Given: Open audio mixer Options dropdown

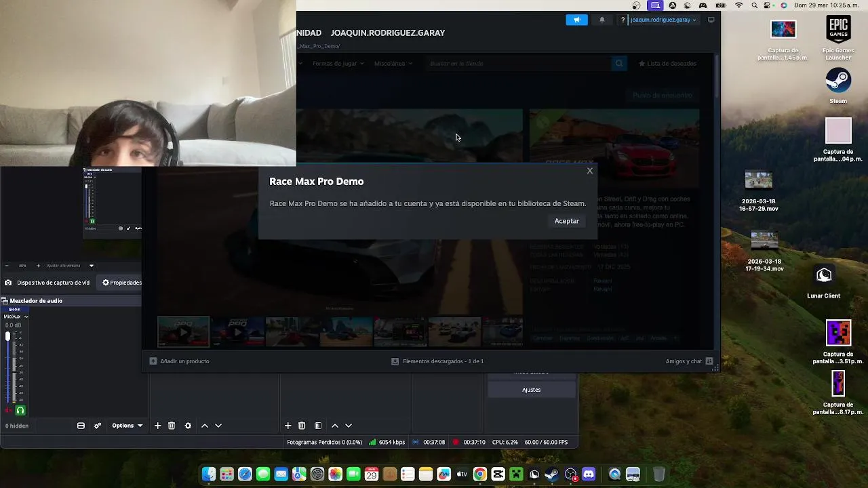Looking at the screenshot, I should pos(127,426).
